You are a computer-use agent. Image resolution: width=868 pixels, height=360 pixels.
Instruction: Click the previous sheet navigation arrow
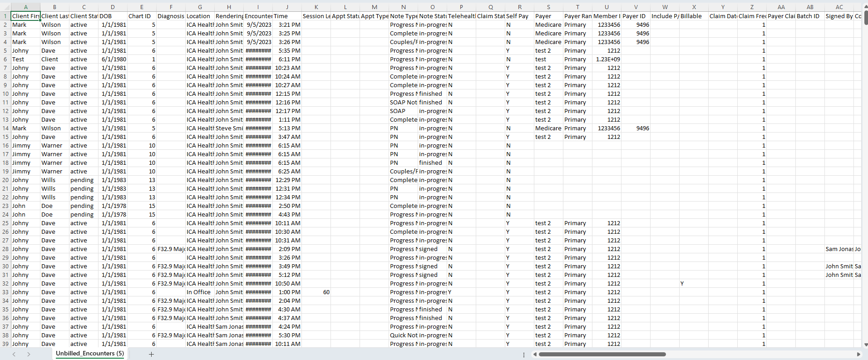[14, 354]
